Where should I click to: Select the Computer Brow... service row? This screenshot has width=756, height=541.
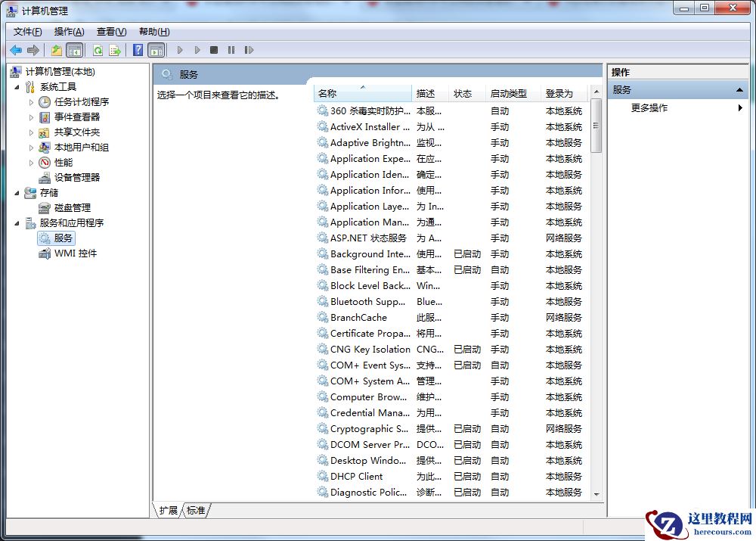[x=451, y=396]
